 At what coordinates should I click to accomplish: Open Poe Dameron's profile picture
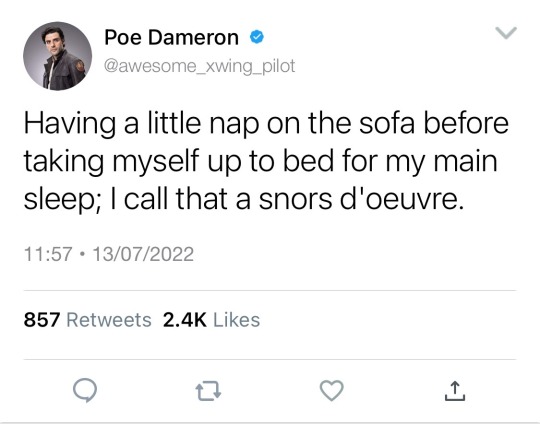[58, 56]
